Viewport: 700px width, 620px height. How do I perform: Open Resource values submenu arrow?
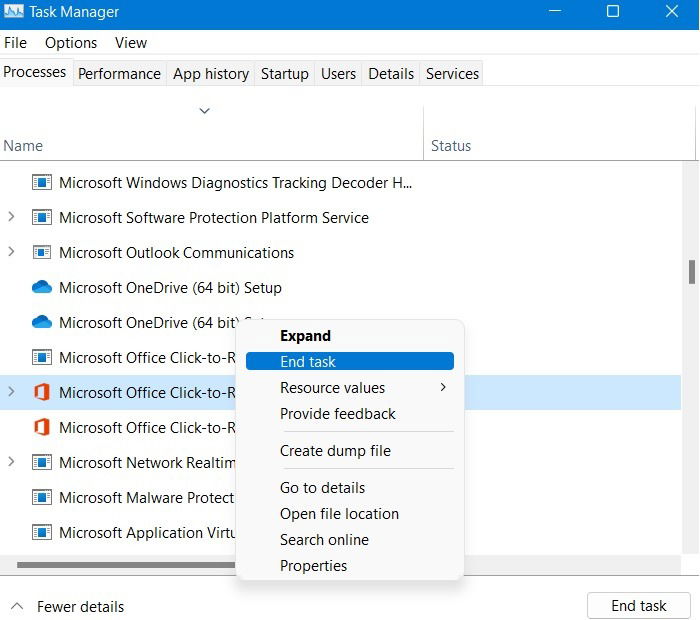(x=443, y=387)
